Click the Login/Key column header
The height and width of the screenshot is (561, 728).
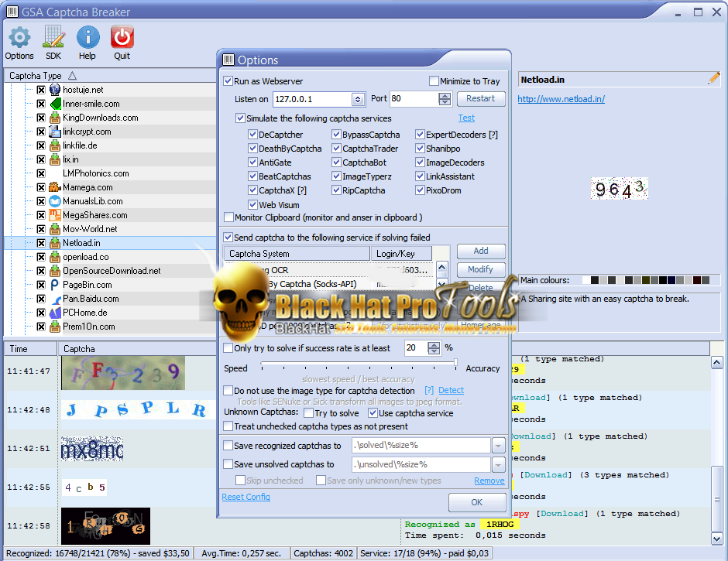coord(401,253)
